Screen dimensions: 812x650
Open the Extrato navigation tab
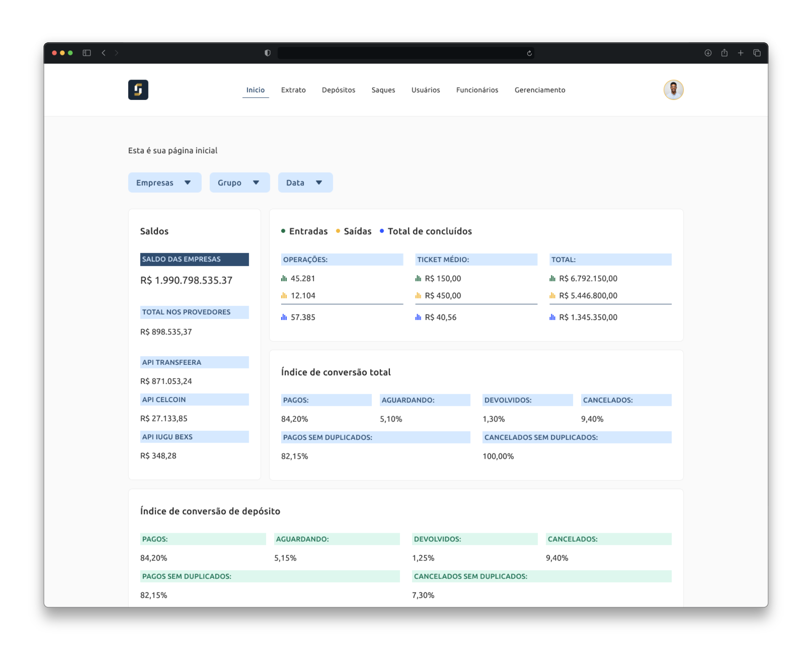293,90
